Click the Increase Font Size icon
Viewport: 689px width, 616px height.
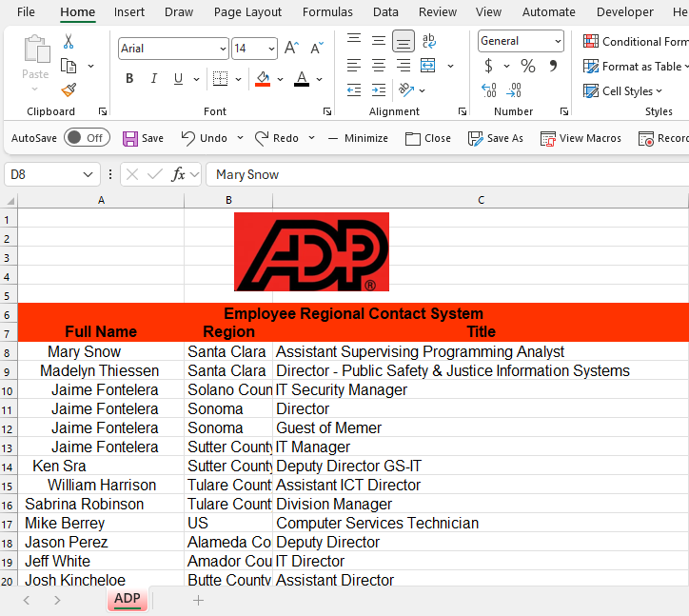tap(292, 49)
